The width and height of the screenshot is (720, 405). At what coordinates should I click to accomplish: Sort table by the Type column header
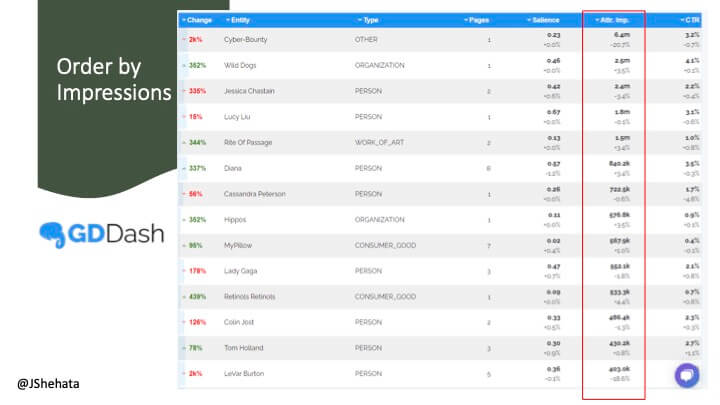[x=368, y=20]
